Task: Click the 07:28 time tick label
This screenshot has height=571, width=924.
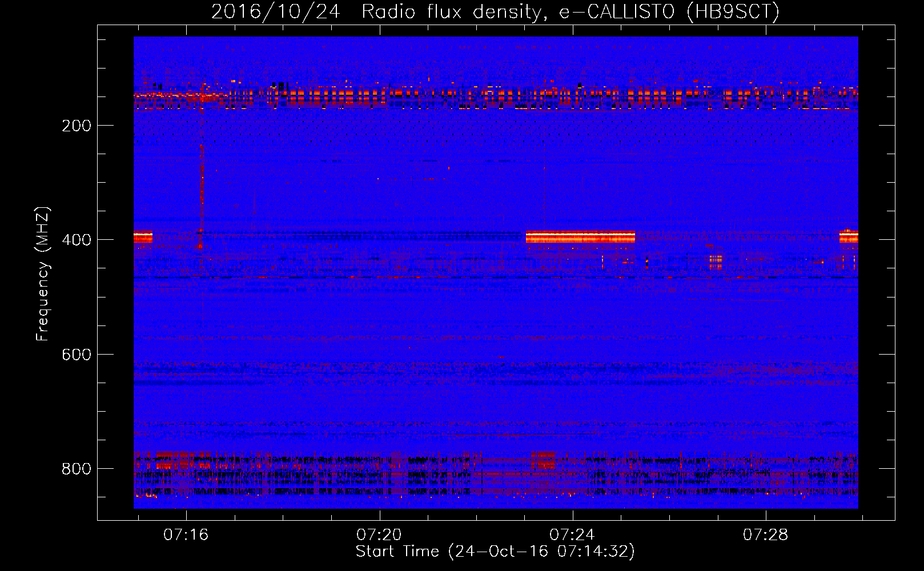Action: pos(765,535)
